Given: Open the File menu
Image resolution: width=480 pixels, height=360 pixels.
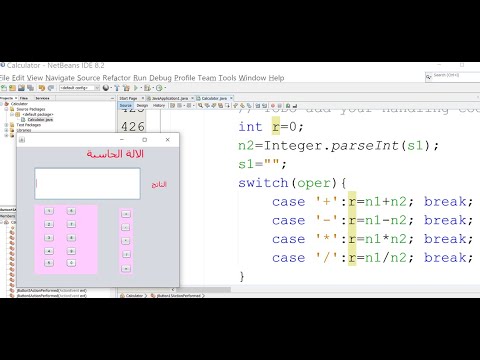Looking at the screenshot, I should [4, 78].
